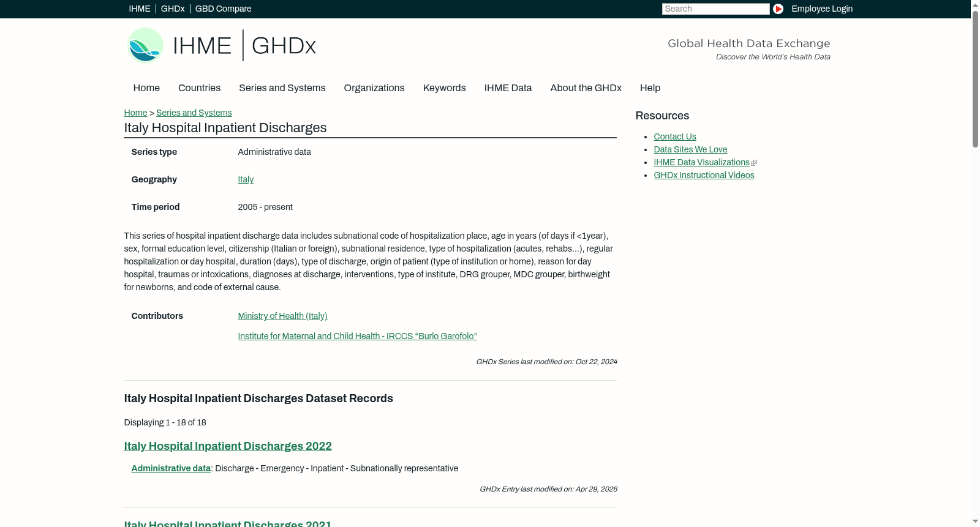The image size is (980, 527).
Task: Click 'Administrative data' series type value
Action: (274, 152)
